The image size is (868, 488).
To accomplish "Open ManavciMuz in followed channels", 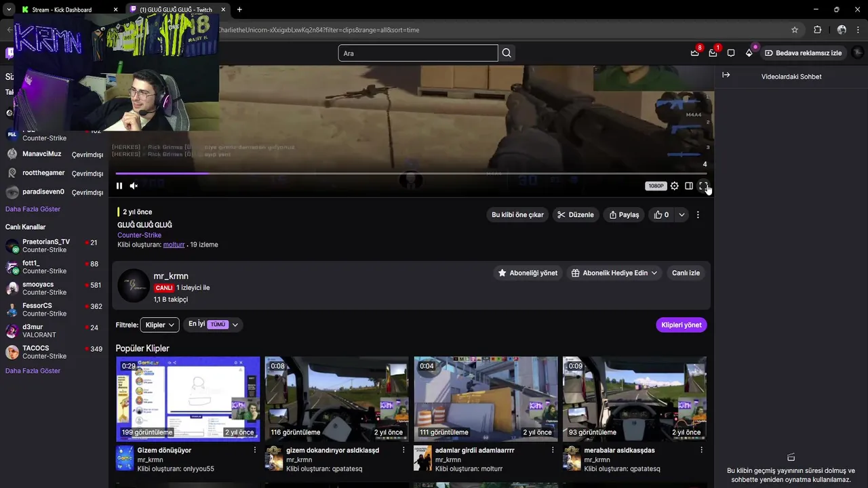I will 54,155.
